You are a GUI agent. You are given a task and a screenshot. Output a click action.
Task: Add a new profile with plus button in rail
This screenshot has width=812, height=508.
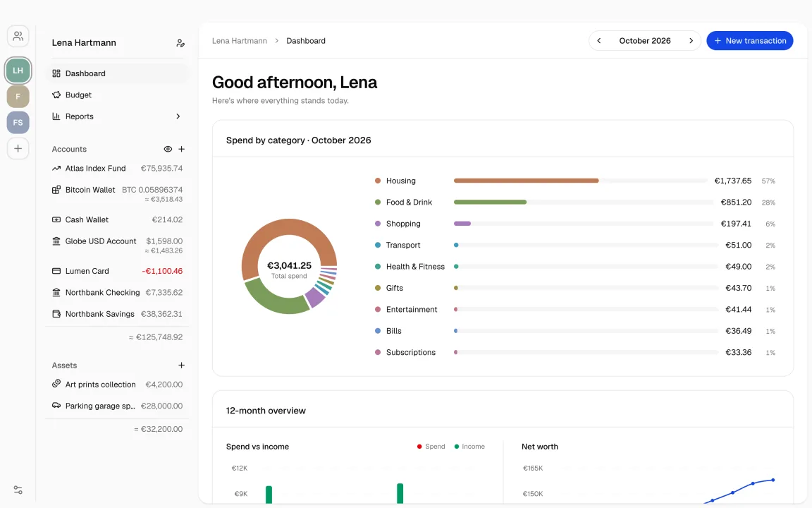18,149
